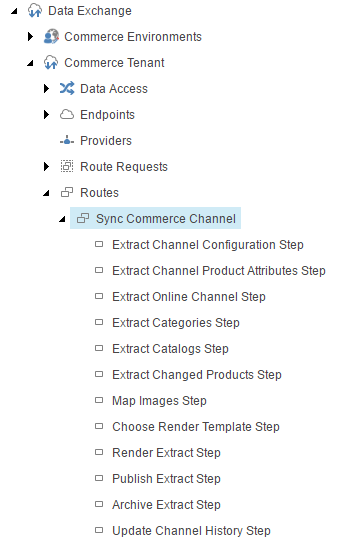Open the Map Images Step item
This screenshot has height=545, width=361.
tap(159, 401)
